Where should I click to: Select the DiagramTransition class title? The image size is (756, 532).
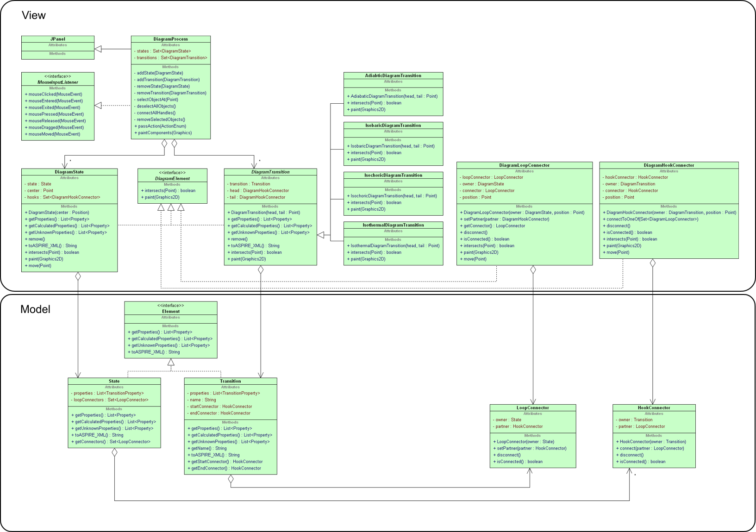point(270,172)
